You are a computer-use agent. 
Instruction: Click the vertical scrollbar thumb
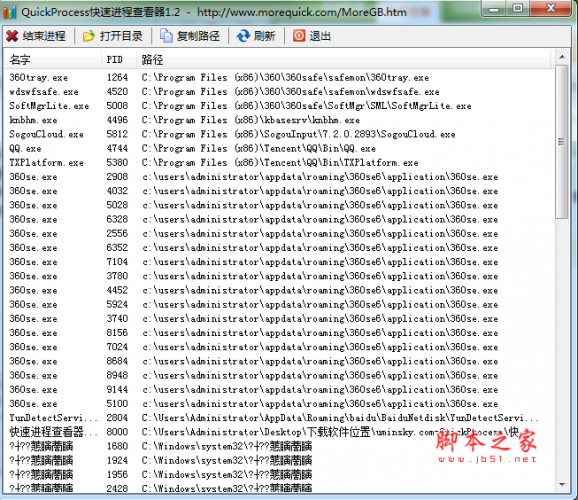[x=562, y=142]
